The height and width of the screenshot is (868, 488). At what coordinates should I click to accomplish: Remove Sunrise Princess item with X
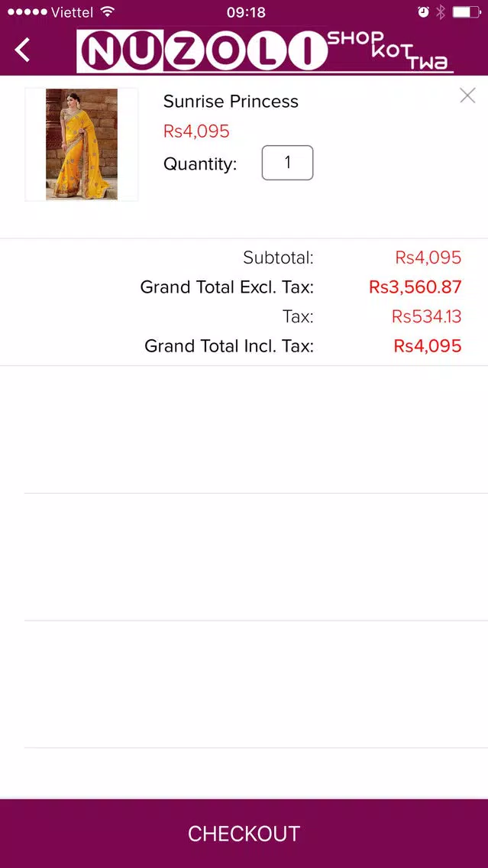467,96
